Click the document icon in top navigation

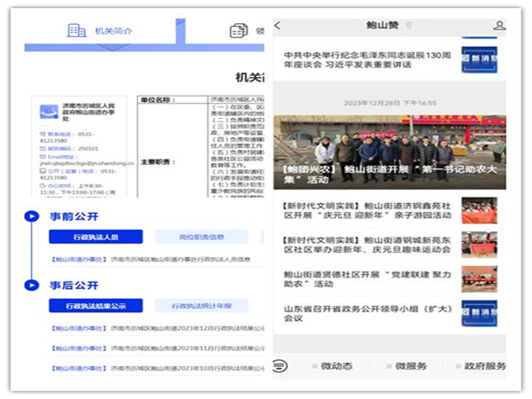[239, 31]
